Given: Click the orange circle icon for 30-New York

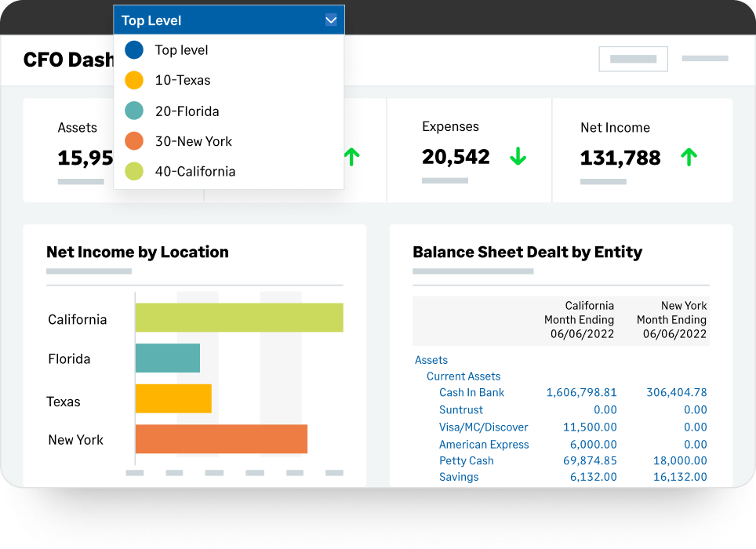Looking at the screenshot, I should 134,141.
